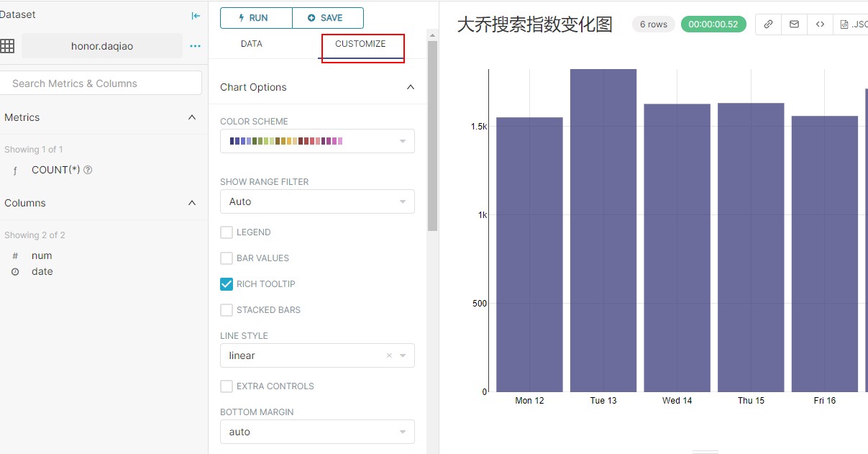Collapse the Chart Options section
The height and width of the screenshot is (454, 868).
tap(411, 87)
